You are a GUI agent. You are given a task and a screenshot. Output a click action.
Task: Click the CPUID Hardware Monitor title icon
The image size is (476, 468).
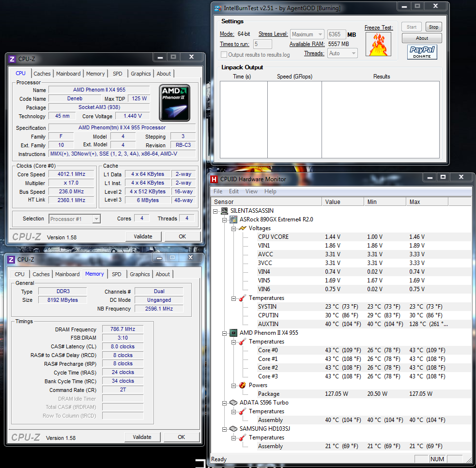[x=214, y=179]
